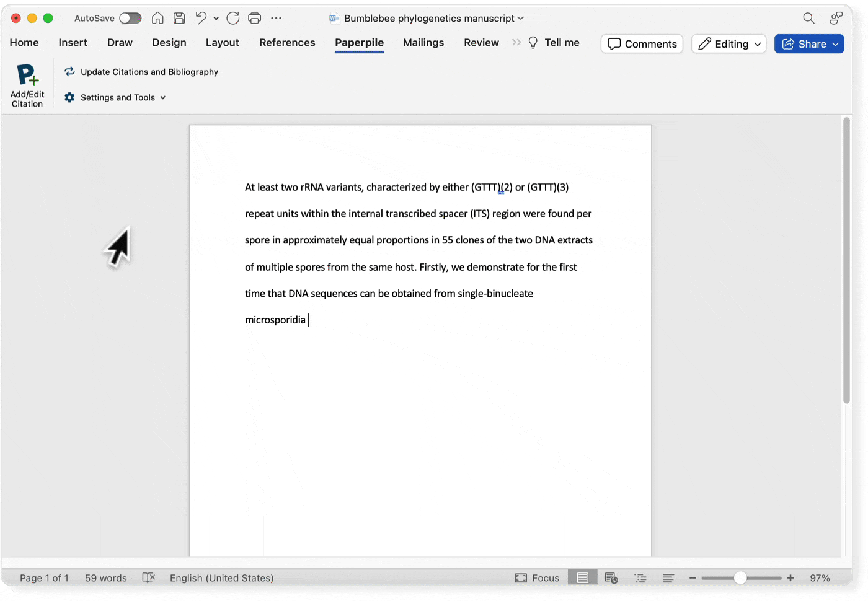This screenshot has width=868, height=601.
Task: Toggle the AutoSave switch
Action: [x=130, y=18]
